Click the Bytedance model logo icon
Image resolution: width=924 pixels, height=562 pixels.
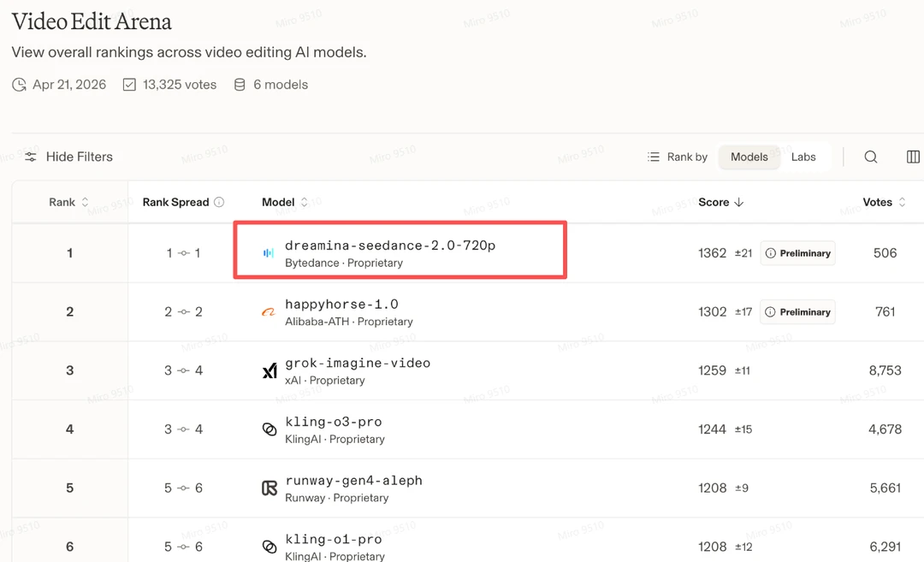(x=269, y=253)
